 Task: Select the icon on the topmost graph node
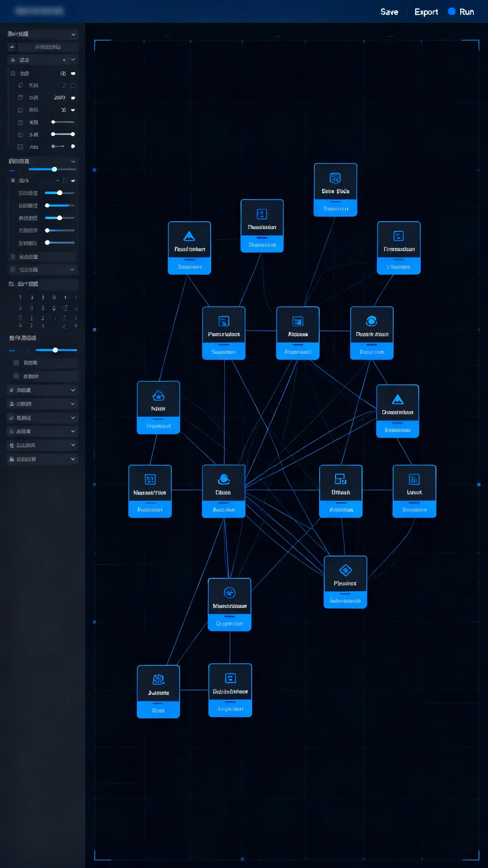pos(335,178)
